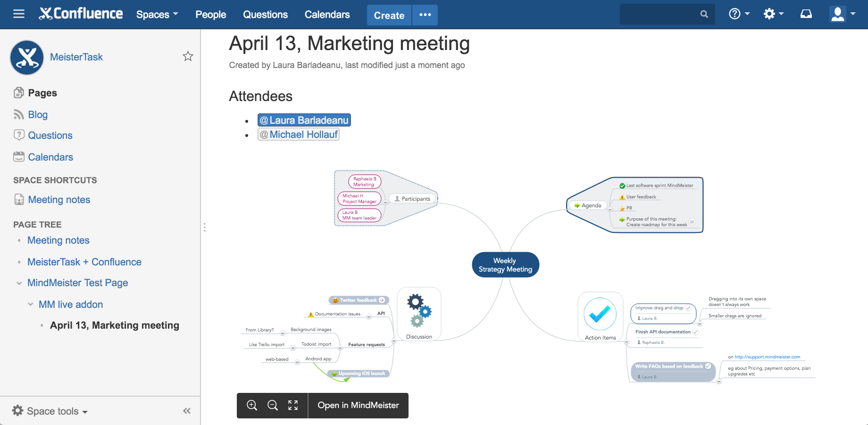Click the sidebar resize handle
Viewport: 868px width, 425px height.
(204, 227)
